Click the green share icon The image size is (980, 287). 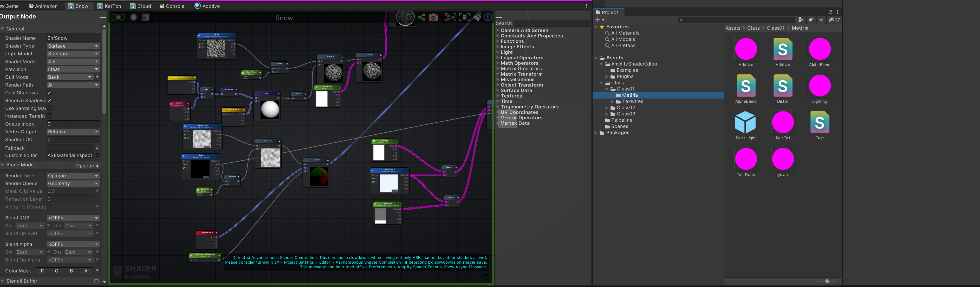pyautogui.click(x=421, y=17)
